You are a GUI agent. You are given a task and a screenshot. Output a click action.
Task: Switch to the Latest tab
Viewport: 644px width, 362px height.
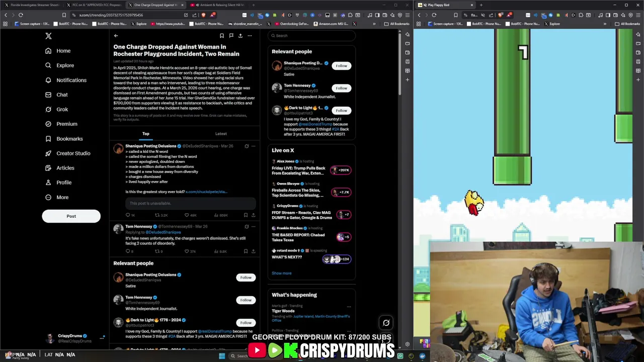tap(221, 134)
